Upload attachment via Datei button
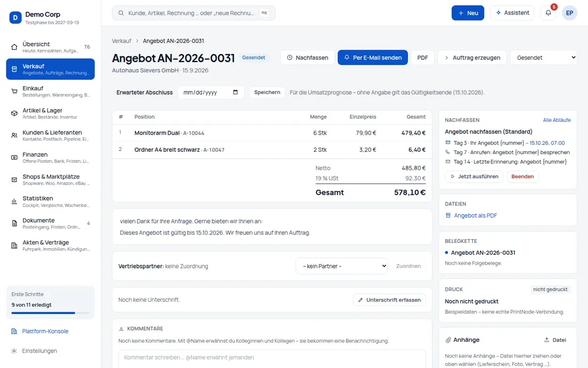This screenshot has height=368, width=588. pyautogui.click(x=555, y=340)
